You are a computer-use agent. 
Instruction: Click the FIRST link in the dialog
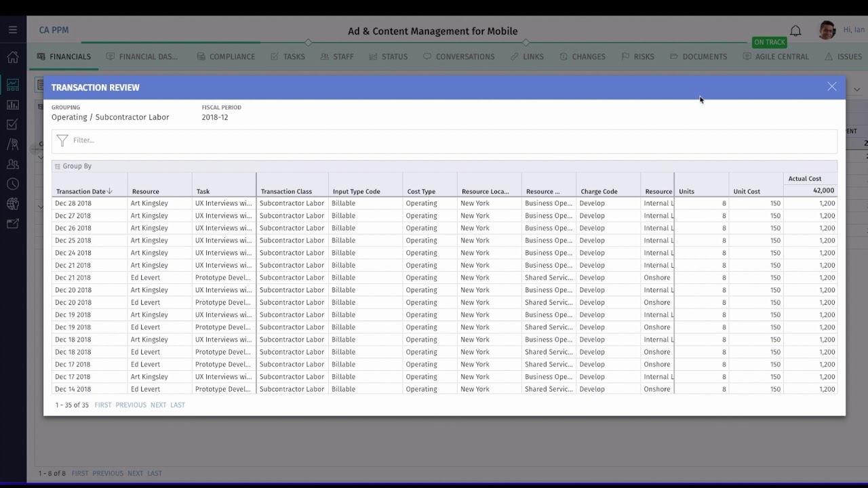point(103,405)
